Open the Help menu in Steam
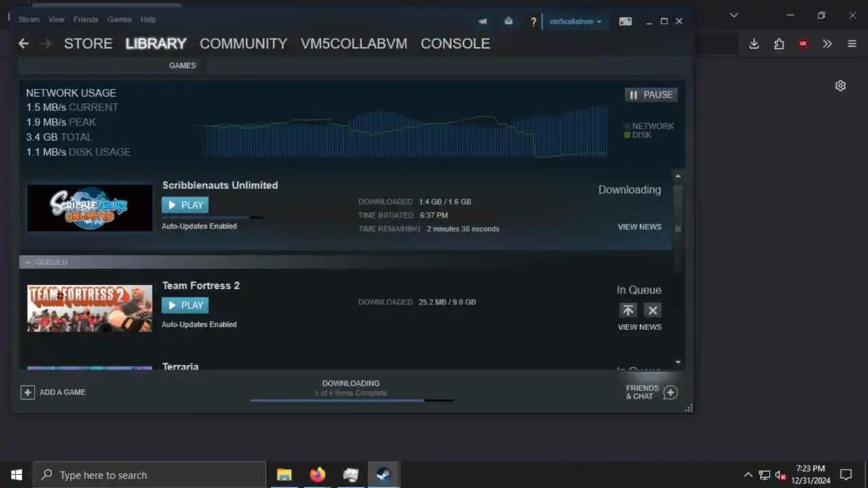Viewport: 868px width, 488px height. (x=148, y=20)
